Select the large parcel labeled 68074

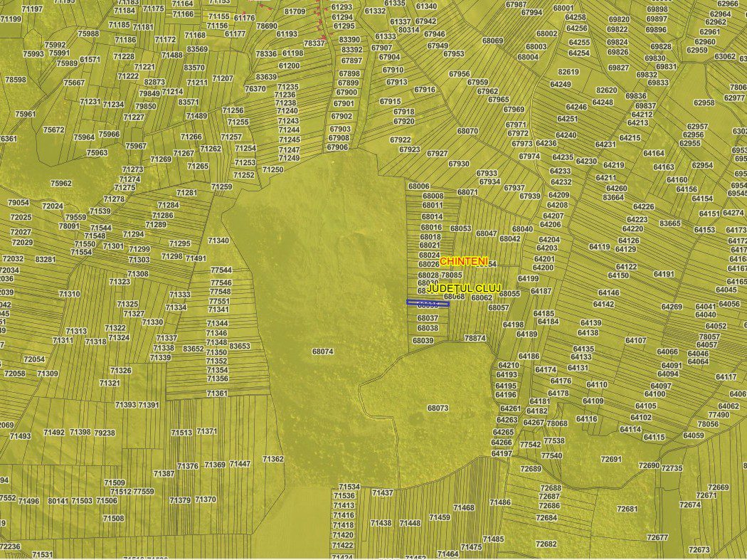(322, 352)
